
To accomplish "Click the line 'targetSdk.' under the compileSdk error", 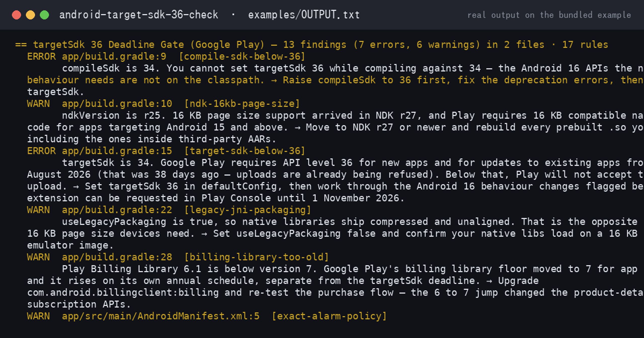I will [56, 92].
